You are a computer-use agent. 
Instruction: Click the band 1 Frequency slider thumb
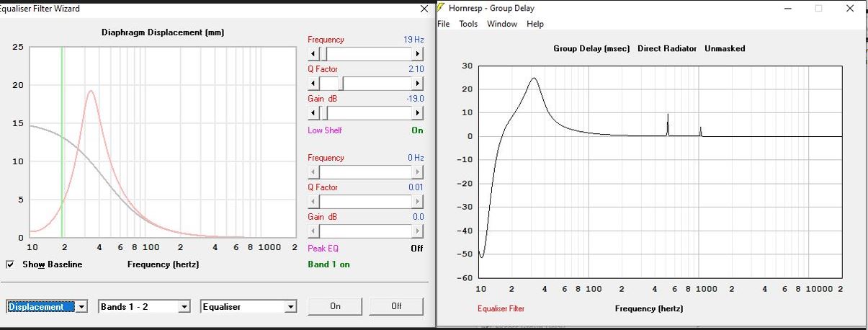click(x=323, y=54)
